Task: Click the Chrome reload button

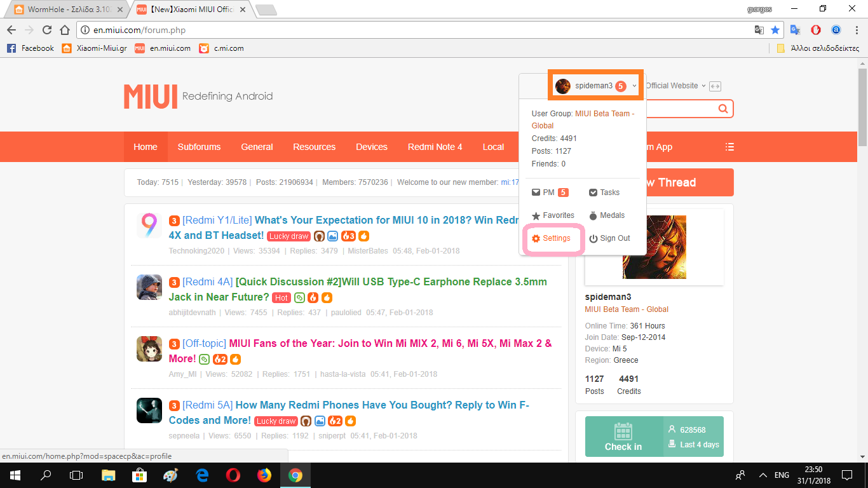Action: [x=46, y=30]
